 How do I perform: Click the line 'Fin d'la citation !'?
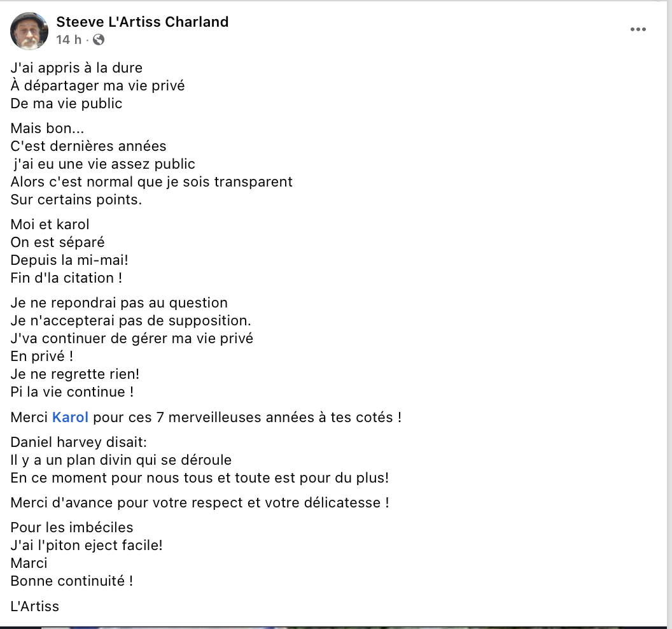[x=66, y=278]
